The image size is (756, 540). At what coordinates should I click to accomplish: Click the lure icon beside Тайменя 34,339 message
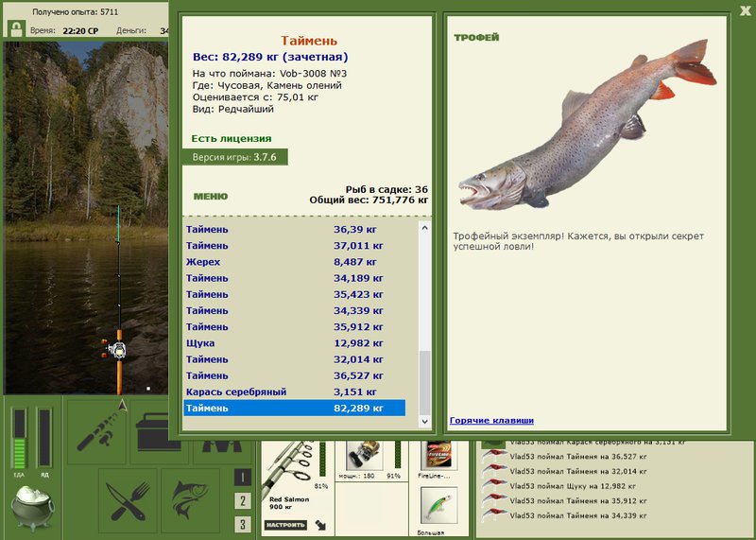[x=494, y=515]
